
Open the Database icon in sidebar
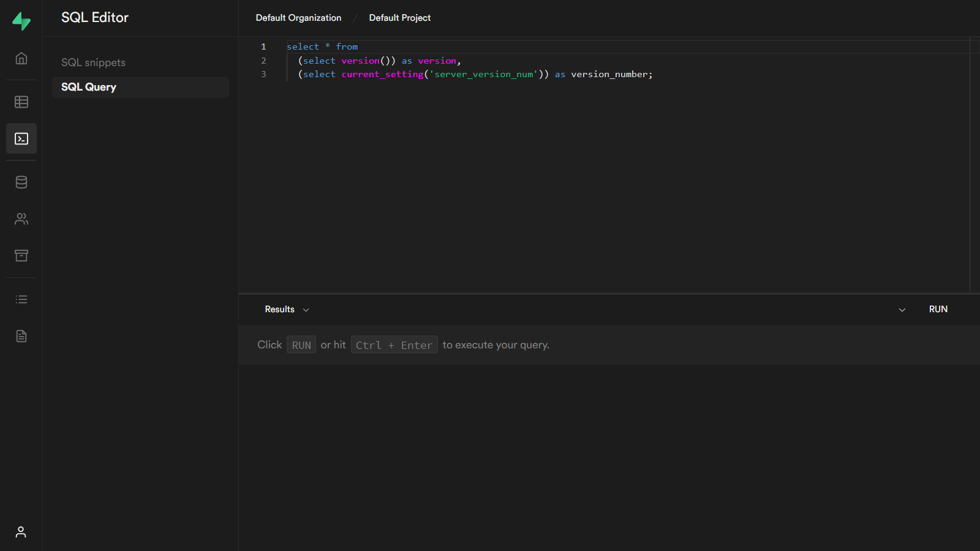pyautogui.click(x=21, y=182)
